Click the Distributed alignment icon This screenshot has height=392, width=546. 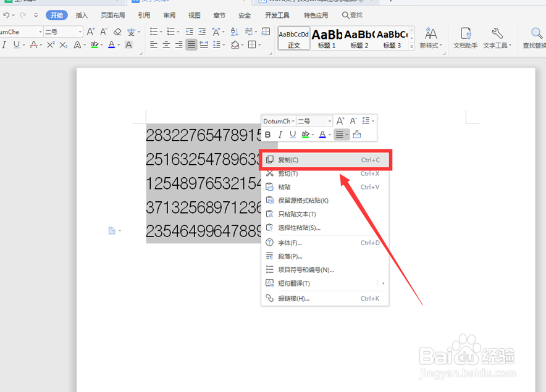(x=204, y=44)
